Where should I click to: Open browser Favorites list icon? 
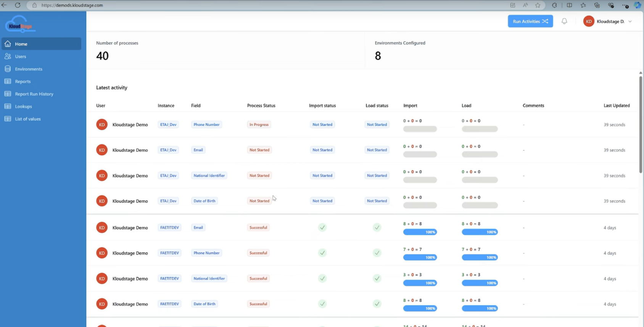[583, 5]
